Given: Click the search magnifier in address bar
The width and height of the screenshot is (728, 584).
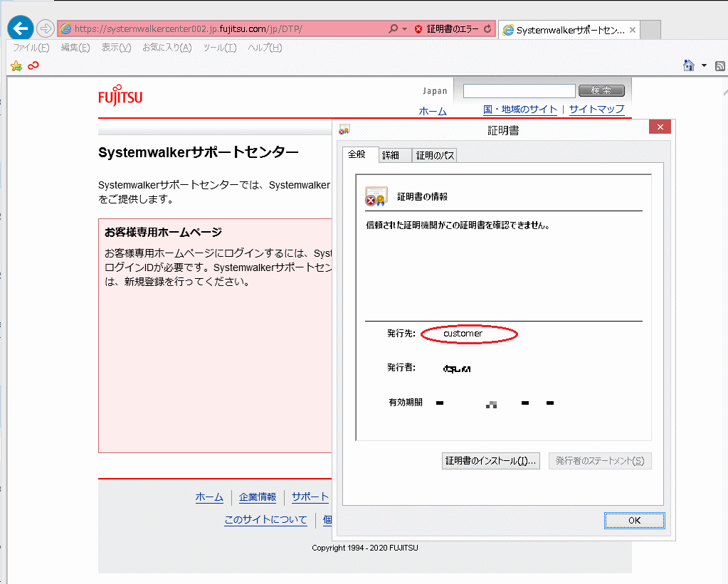Looking at the screenshot, I should [x=393, y=29].
